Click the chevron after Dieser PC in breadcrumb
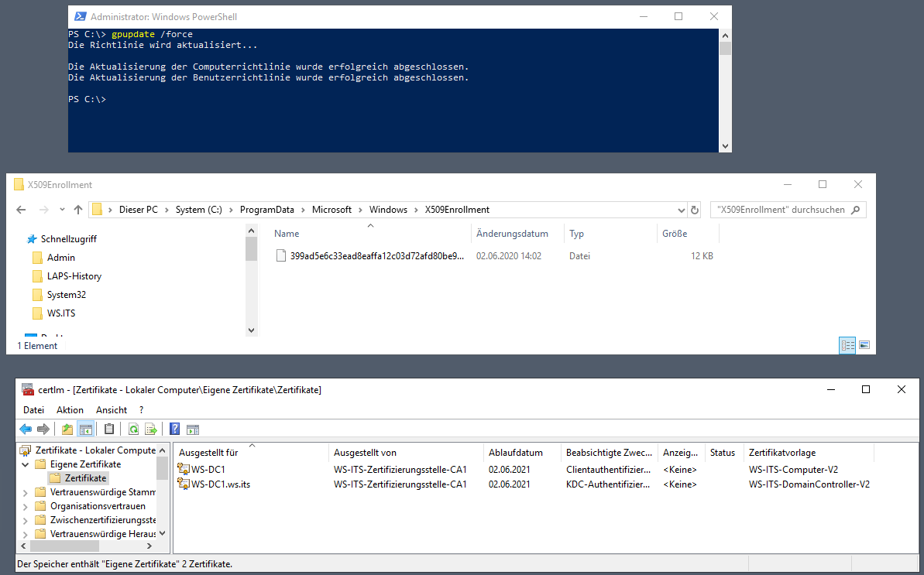Screen dimensions: 924x575 (x=167, y=210)
